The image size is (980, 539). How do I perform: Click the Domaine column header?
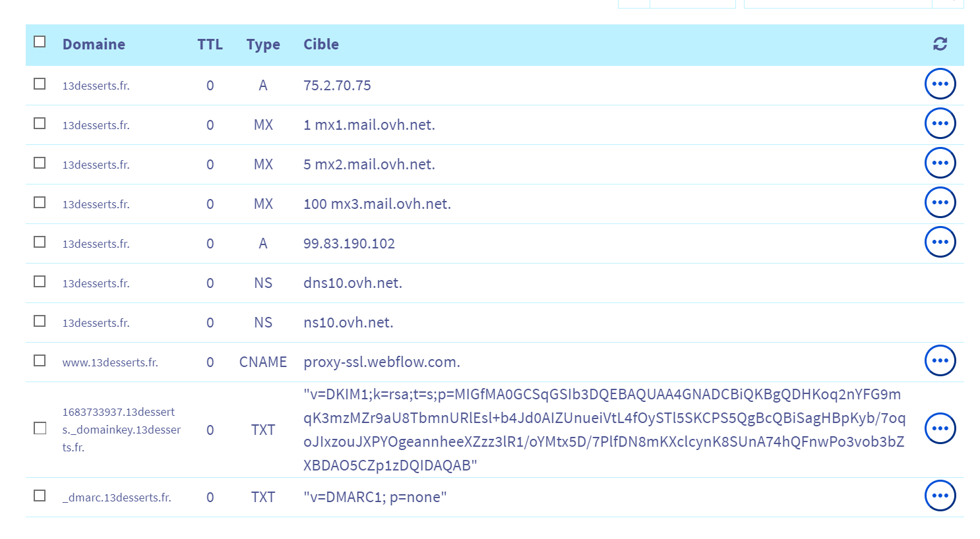coord(94,45)
